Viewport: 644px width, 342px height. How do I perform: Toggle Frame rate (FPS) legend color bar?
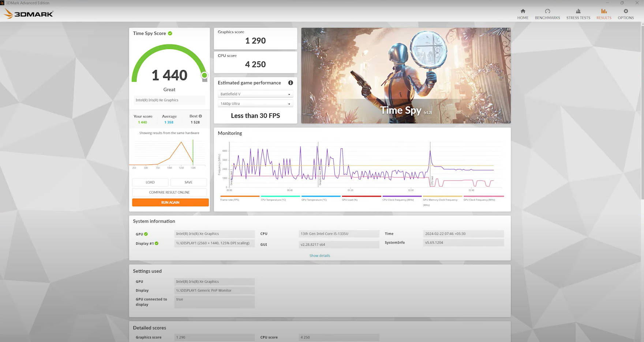tap(240, 196)
